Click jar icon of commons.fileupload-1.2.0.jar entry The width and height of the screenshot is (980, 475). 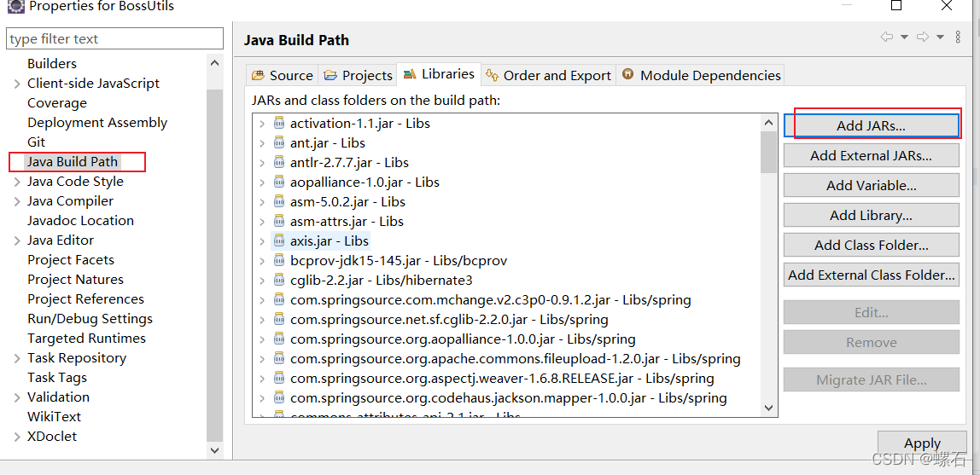279,359
